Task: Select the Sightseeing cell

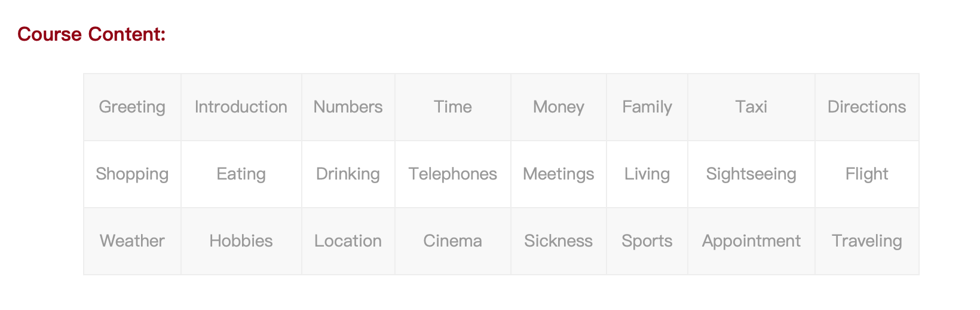Action: (751, 174)
